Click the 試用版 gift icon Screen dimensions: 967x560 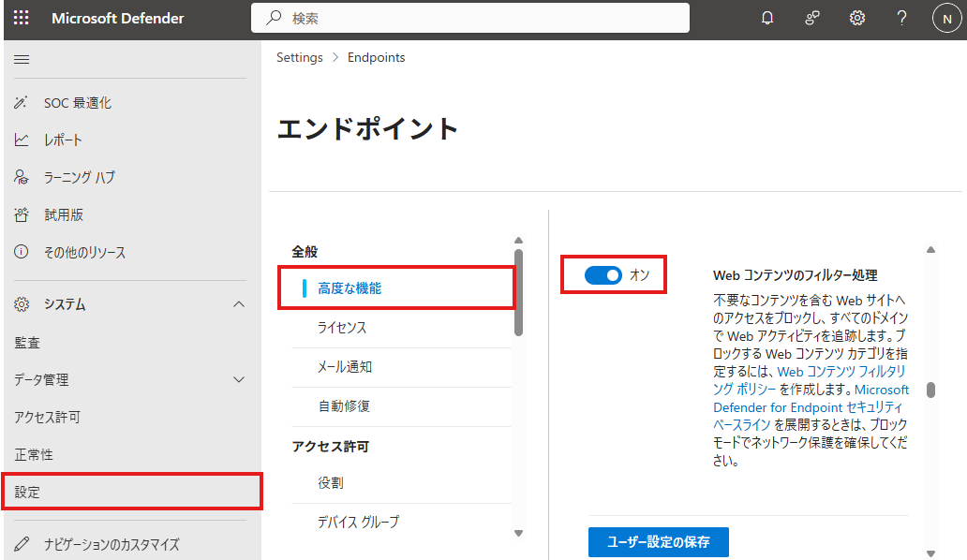tap(21, 214)
